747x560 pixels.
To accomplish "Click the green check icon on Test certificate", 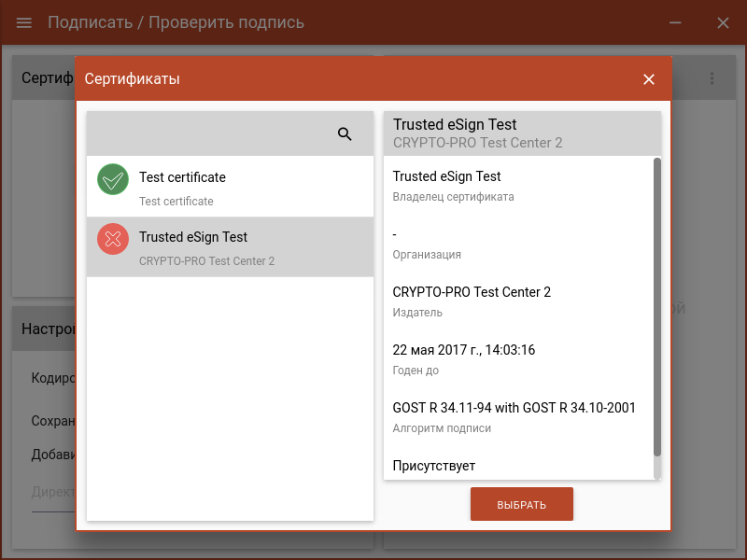I will click(x=112, y=179).
